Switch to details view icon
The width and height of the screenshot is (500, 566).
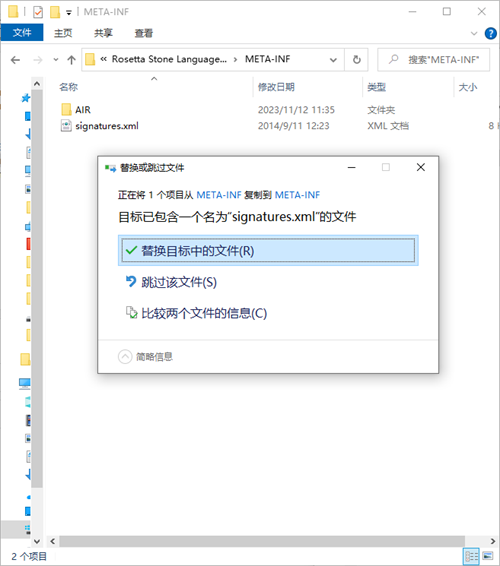pyautogui.click(x=471, y=555)
